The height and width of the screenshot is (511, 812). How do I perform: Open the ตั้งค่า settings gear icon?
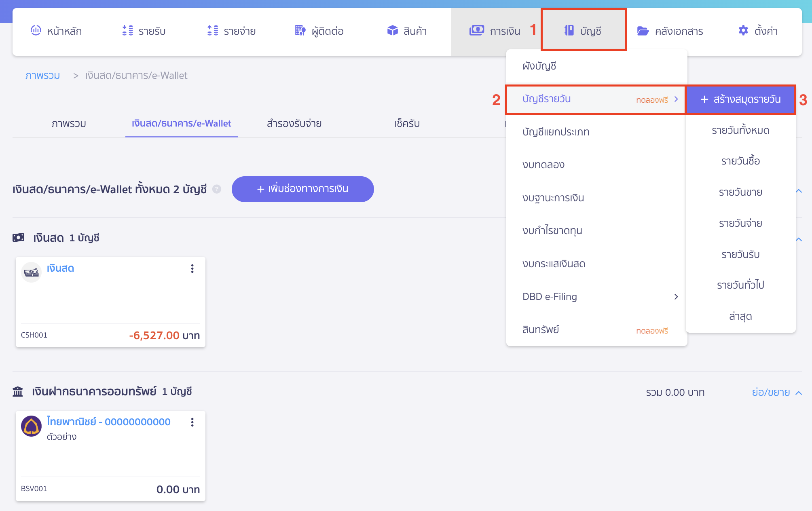[743, 30]
